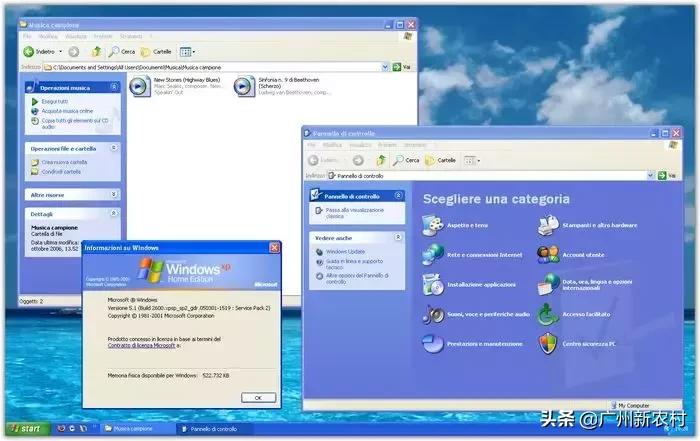Viewport: 700px width, 441px height.
Task: Open Stampanti e altro hardware category
Action: click(x=587, y=225)
